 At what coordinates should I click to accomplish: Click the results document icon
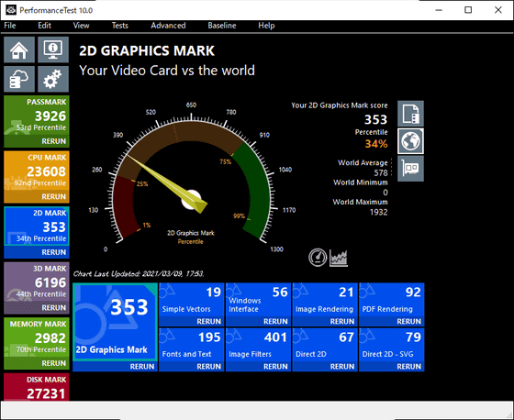pyautogui.click(x=410, y=114)
